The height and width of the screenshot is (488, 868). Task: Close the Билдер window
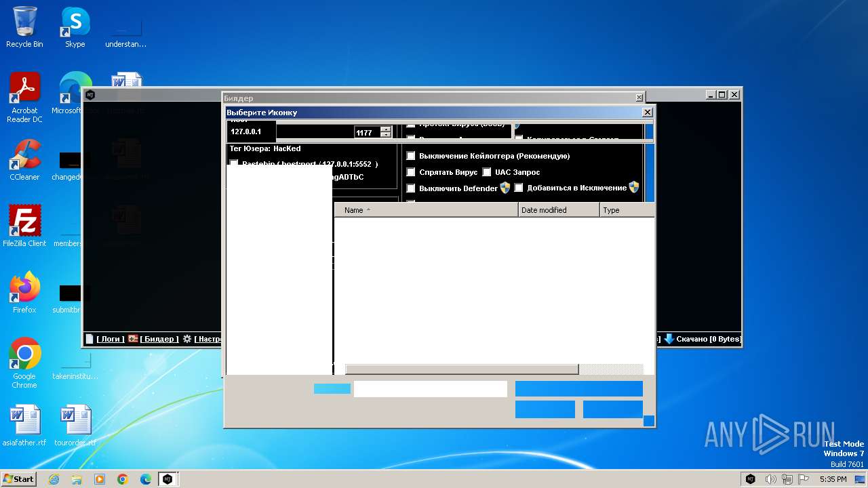(639, 98)
